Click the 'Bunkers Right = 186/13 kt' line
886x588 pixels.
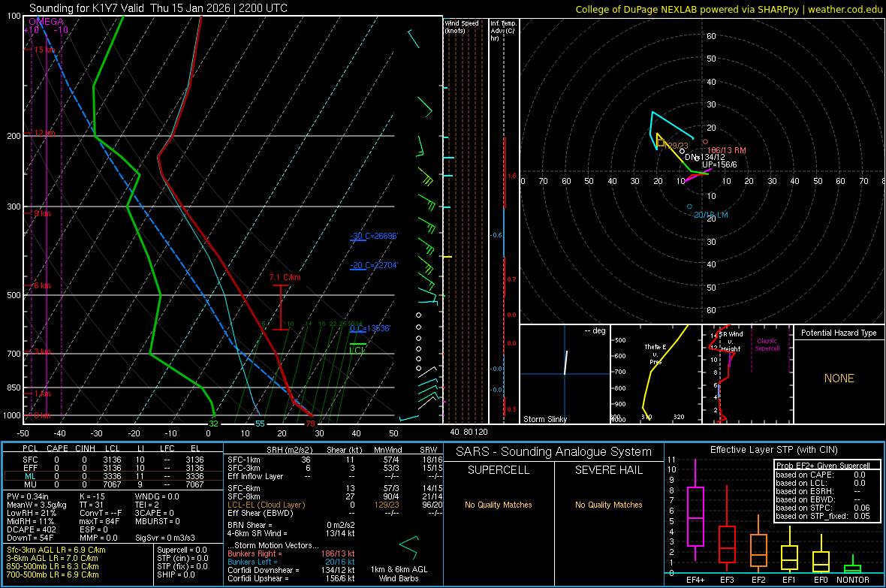click(291, 553)
